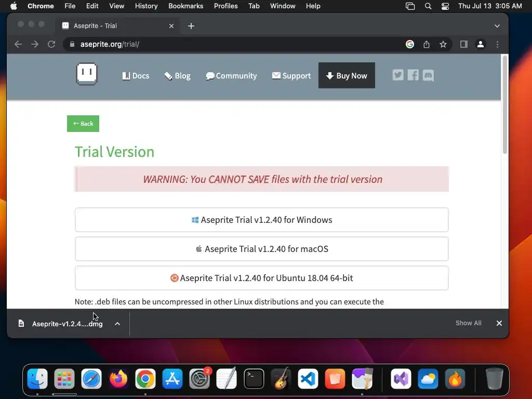Screen dimensions: 532x399
Task: Download Aseprite Trial v1.2.40 for macOS
Action: [x=262, y=249]
